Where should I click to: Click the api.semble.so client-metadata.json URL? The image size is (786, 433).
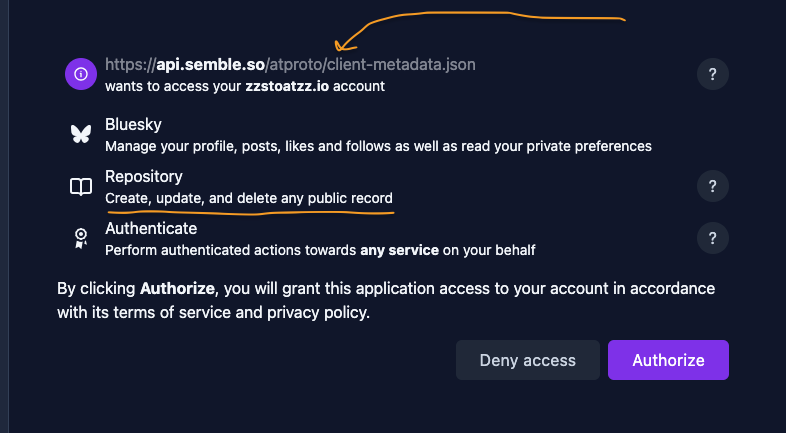point(290,65)
